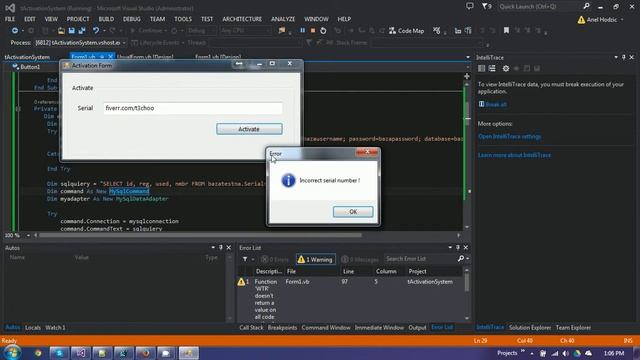640x360 pixels.
Task: Open Solution Configurations Debug dropdown
Action: [201, 31]
